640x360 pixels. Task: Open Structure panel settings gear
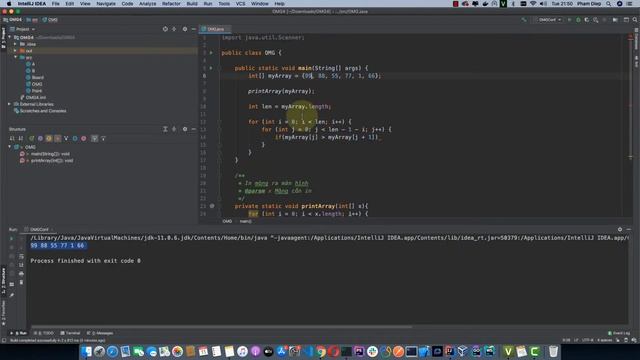[x=185, y=129]
